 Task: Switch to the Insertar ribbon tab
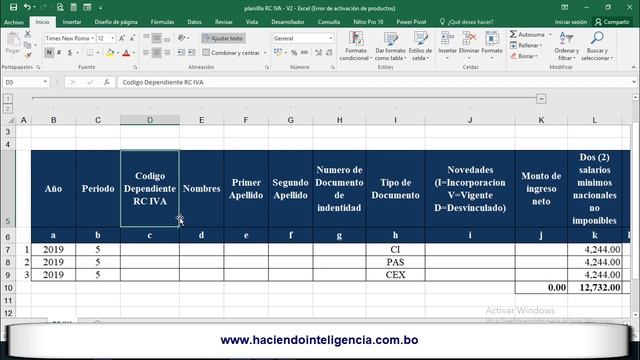click(x=72, y=22)
